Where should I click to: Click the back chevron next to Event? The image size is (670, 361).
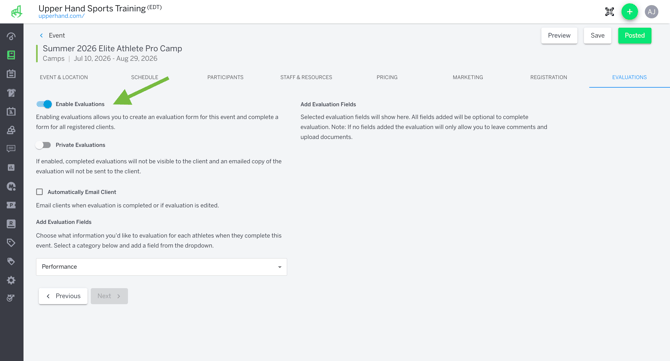click(41, 35)
